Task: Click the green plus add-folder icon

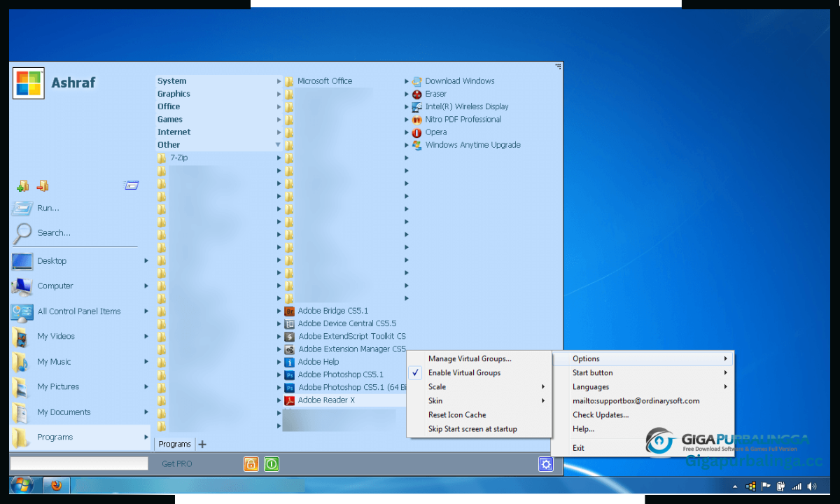Action: (x=22, y=185)
